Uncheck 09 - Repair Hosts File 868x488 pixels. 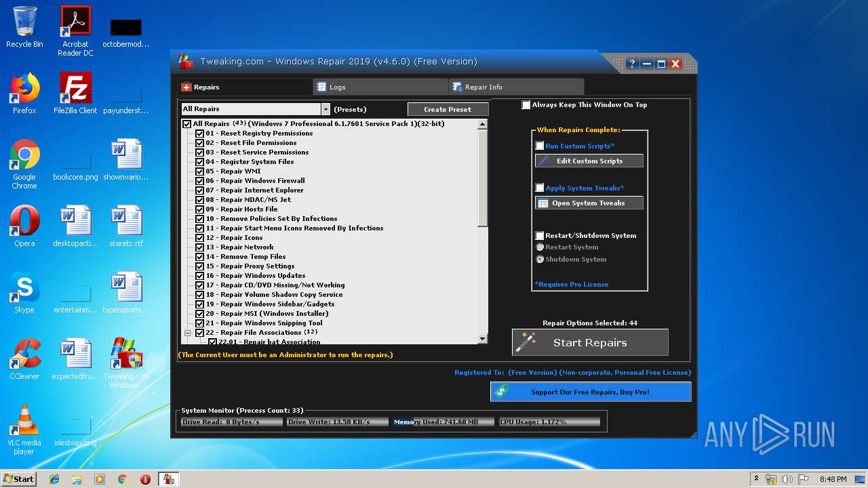pos(199,209)
